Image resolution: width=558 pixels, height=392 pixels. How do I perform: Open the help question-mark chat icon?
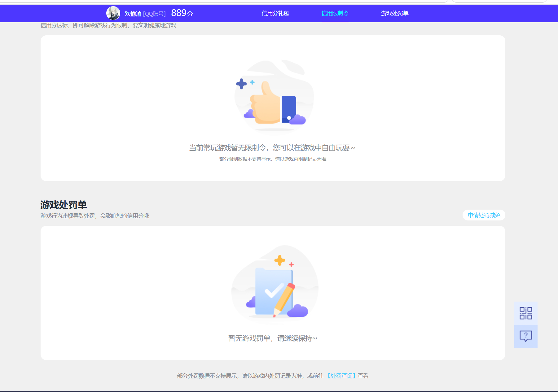[x=526, y=336]
